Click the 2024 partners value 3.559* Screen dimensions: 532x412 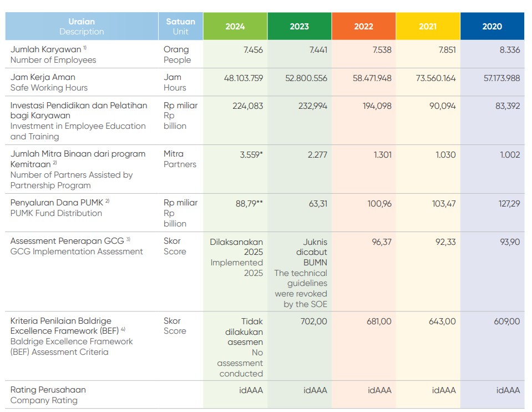coord(251,155)
